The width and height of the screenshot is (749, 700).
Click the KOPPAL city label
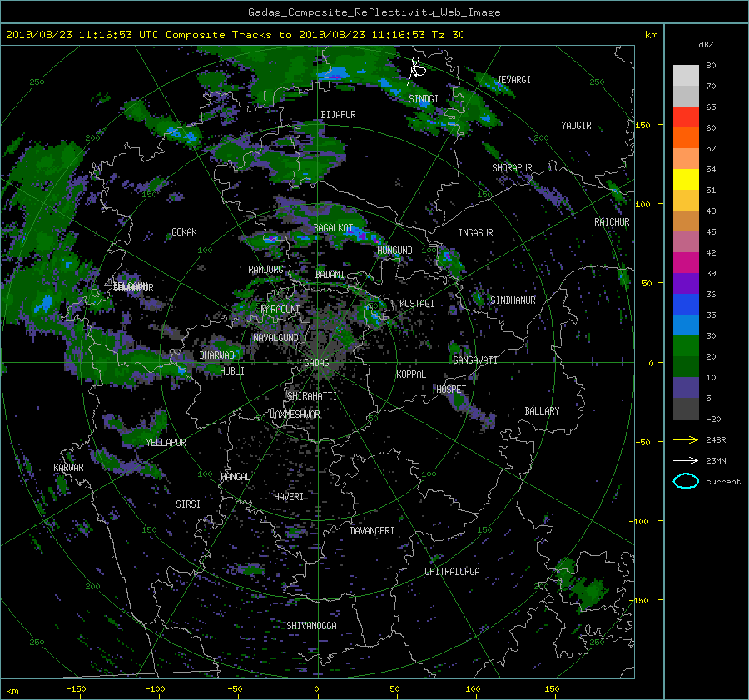click(x=411, y=374)
